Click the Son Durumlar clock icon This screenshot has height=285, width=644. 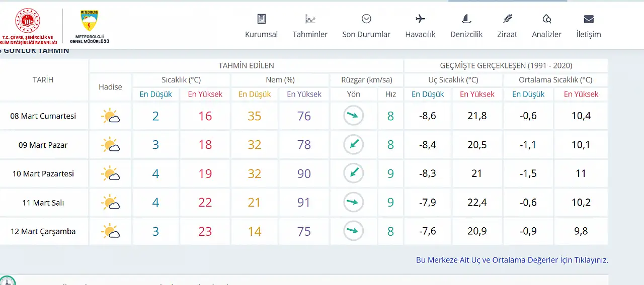click(x=366, y=19)
